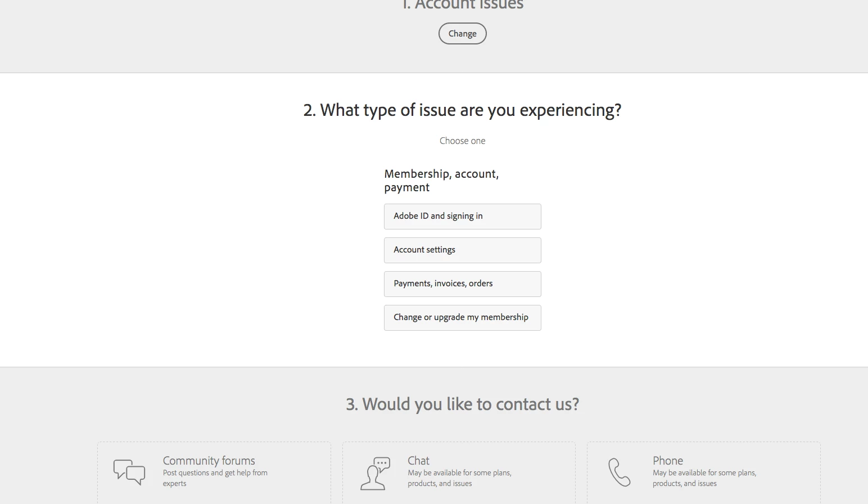Select Adobe ID and signing in option
The height and width of the screenshot is (504, 868).
coord(462,217)
